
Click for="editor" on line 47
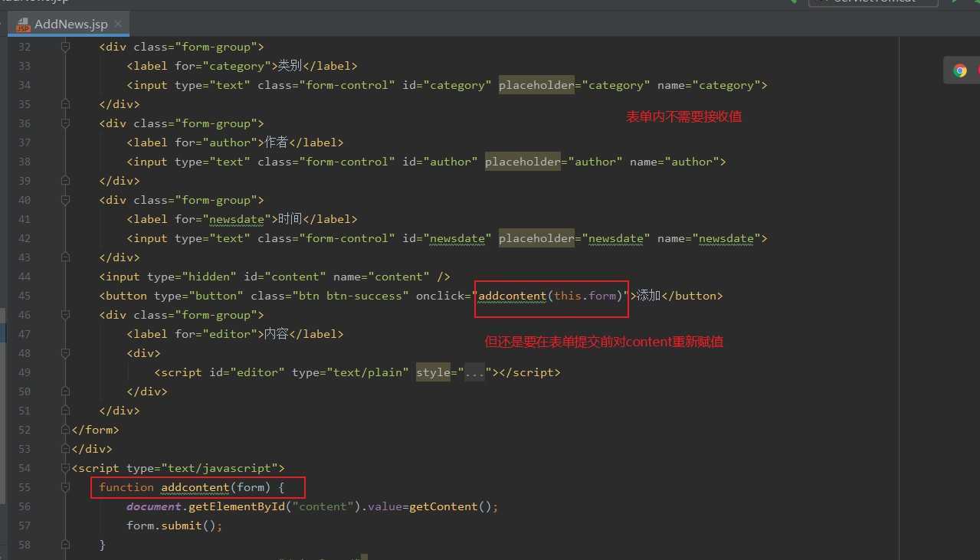pyautogui.click(x=216, y=334)
